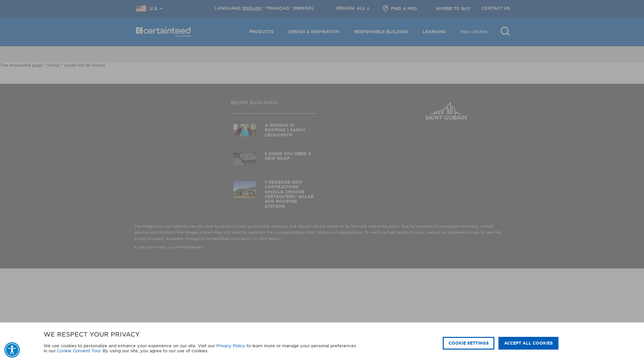Click the 2023 CertainTeed copyright text
The image size is (644, 362).
tap(168, 248)
